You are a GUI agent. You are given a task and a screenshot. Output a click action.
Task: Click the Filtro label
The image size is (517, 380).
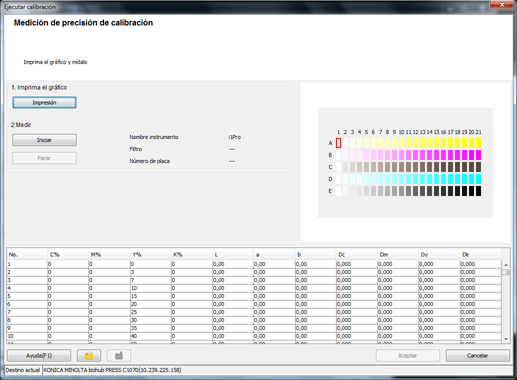tap(136, 149)
